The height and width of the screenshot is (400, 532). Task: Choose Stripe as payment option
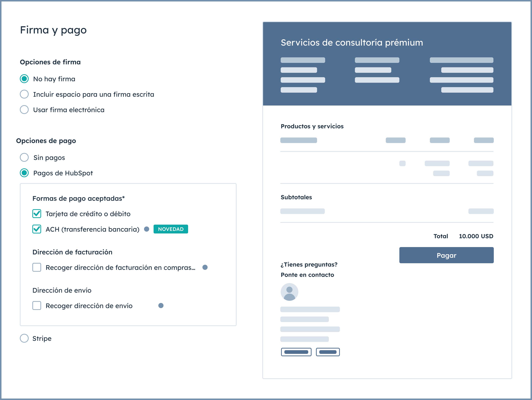(24, 338)
